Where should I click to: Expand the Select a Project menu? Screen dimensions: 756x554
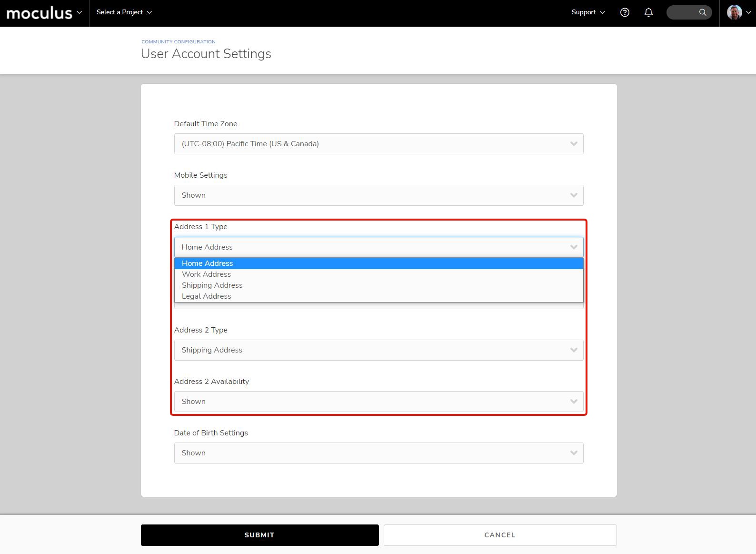(x=124, y=12)
